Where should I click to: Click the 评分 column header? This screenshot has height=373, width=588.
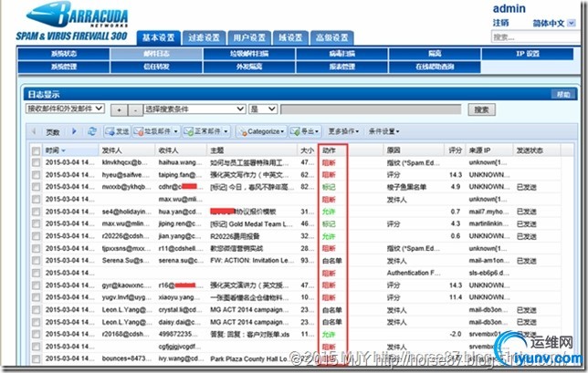tap(455, 150)
